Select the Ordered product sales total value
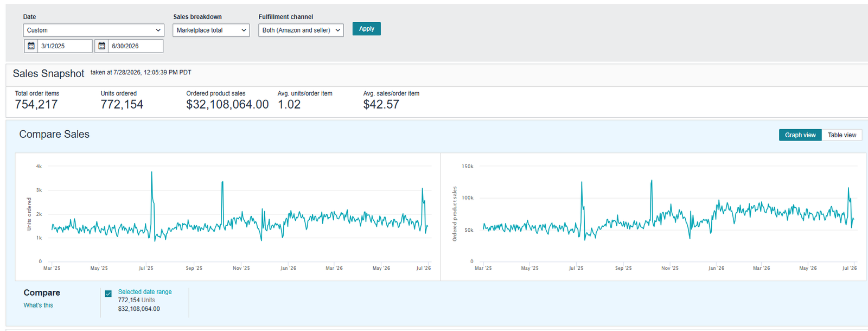 pos(227,104)
